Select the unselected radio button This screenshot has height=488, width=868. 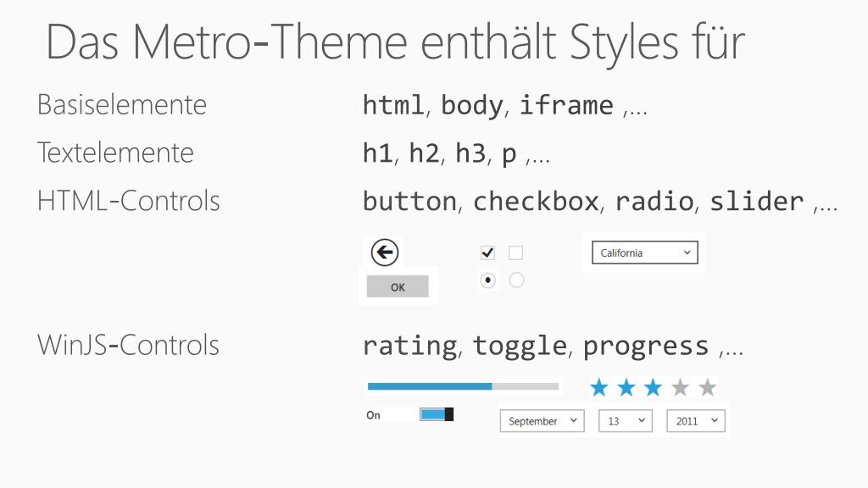tap(516, 280)
